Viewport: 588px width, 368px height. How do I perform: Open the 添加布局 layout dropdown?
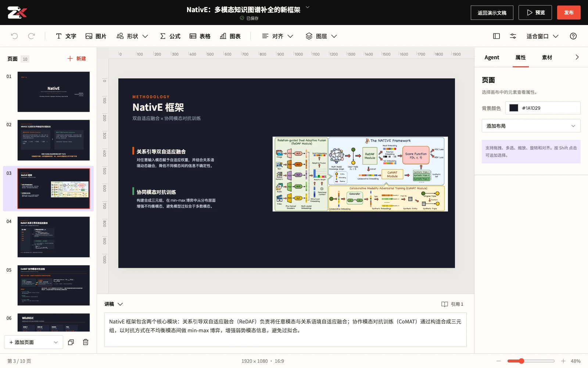[531, 126]
